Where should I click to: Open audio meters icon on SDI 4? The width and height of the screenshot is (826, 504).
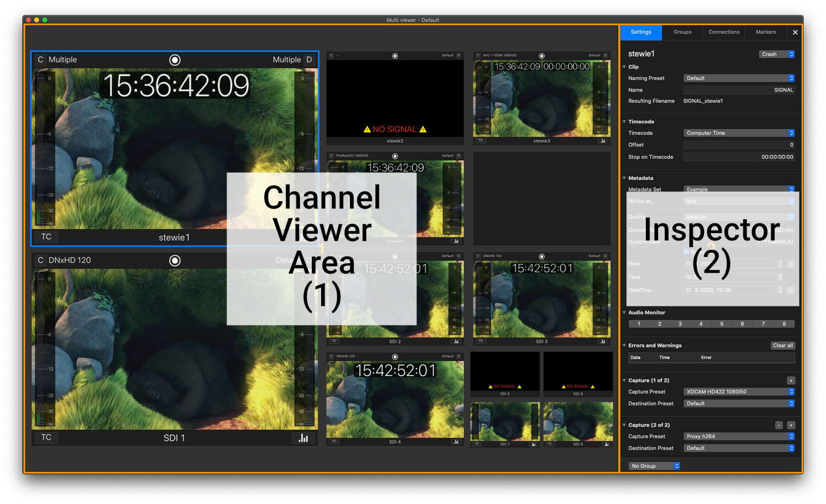tap(456, 442)
